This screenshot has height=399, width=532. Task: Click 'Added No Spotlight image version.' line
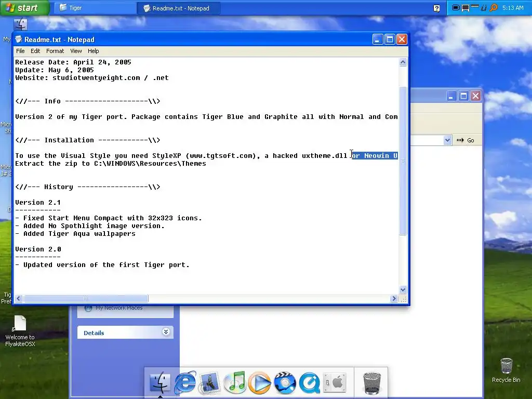pyautogui.click(x=90, y=226)
